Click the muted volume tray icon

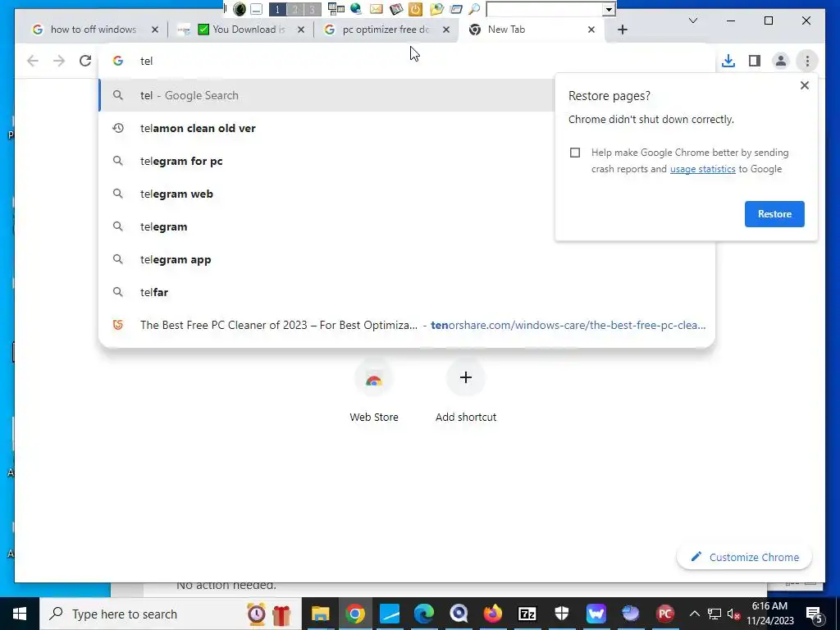pos(734,614)
